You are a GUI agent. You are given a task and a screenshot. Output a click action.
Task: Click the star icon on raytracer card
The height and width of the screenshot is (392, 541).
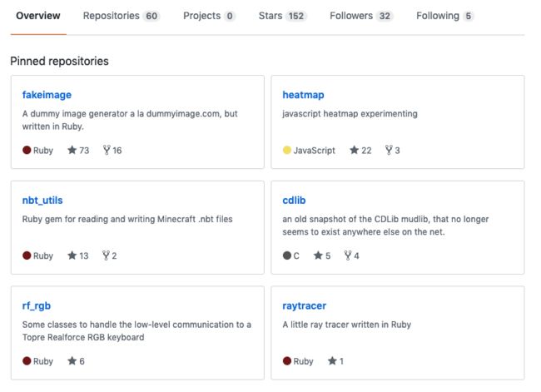[332, 361]
